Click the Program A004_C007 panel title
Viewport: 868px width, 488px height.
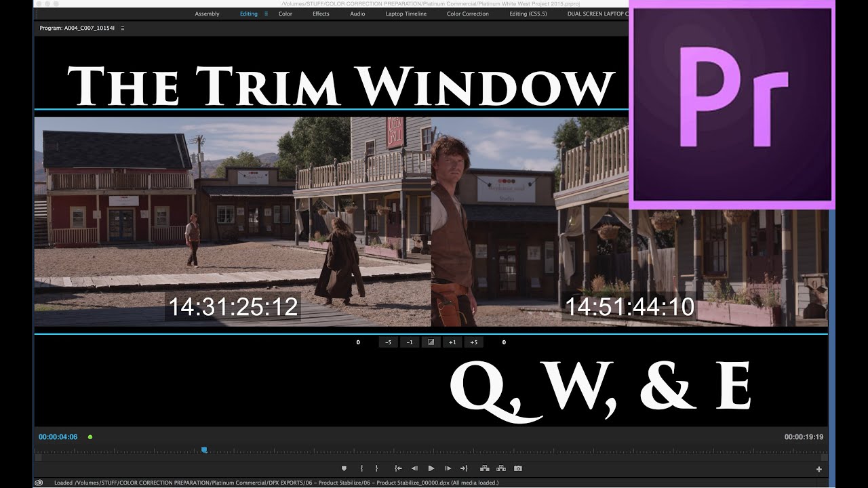pyautogui.click(x=77, y=28)
